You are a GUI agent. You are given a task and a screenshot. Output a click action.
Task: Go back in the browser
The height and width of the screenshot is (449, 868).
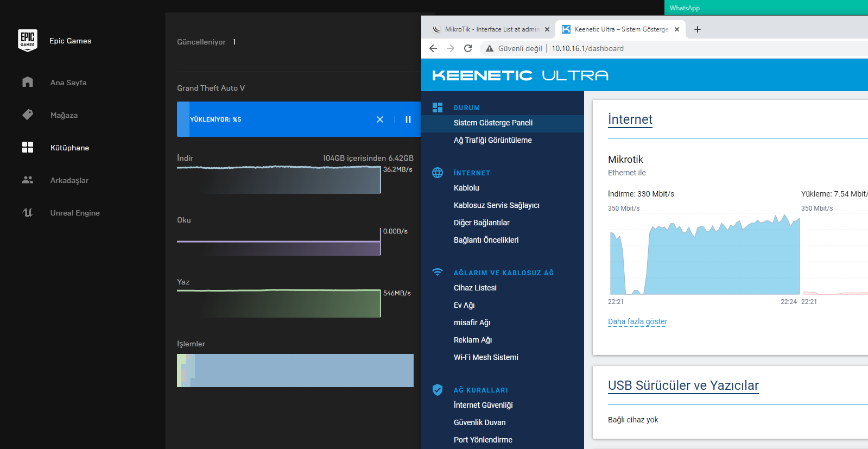433,48
